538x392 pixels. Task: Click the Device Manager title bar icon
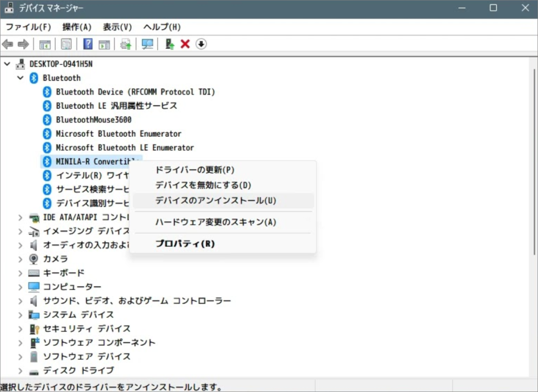click(9, 7)
